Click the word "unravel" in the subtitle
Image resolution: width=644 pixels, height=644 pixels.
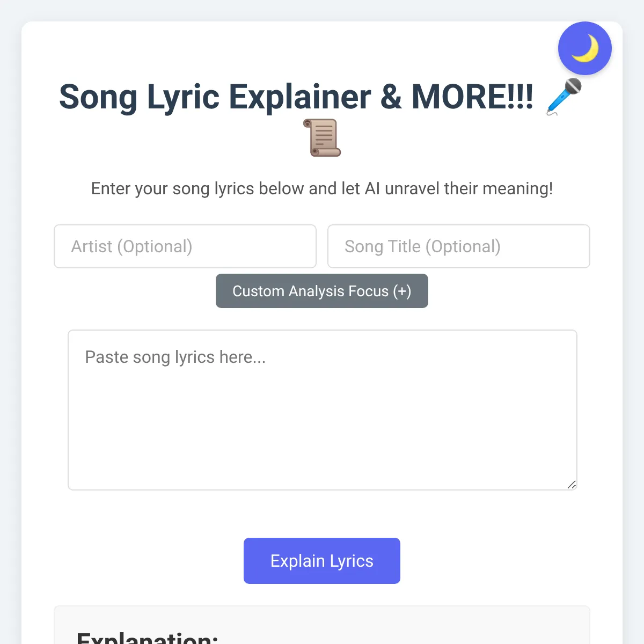coord(412,189)
